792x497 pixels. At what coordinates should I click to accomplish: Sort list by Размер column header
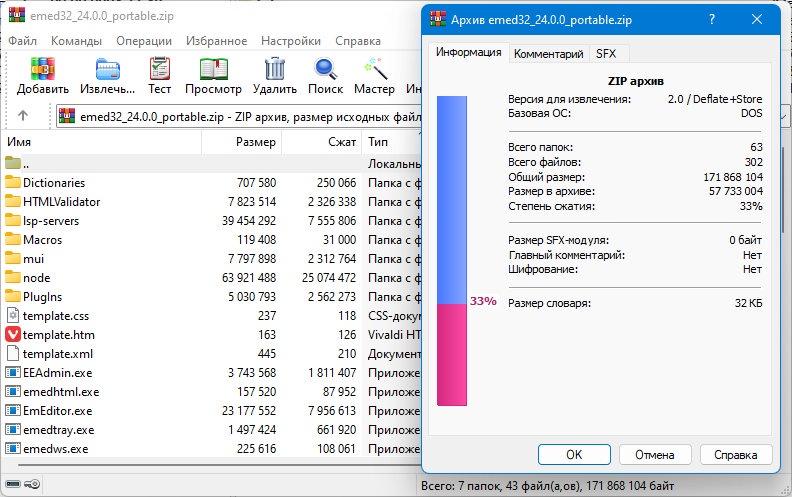point(242,142)
